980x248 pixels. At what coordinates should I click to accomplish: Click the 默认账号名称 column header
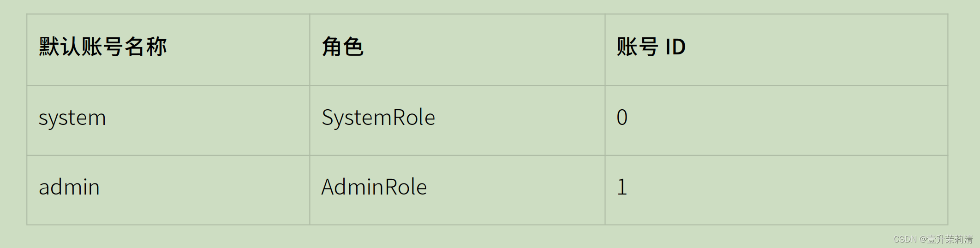tap(102, 47)
